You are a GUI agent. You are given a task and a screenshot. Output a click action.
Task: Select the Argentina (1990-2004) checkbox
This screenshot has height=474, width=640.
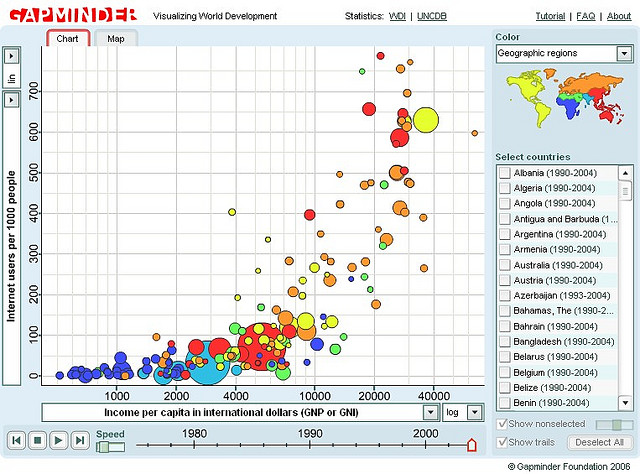click(504, 234)
